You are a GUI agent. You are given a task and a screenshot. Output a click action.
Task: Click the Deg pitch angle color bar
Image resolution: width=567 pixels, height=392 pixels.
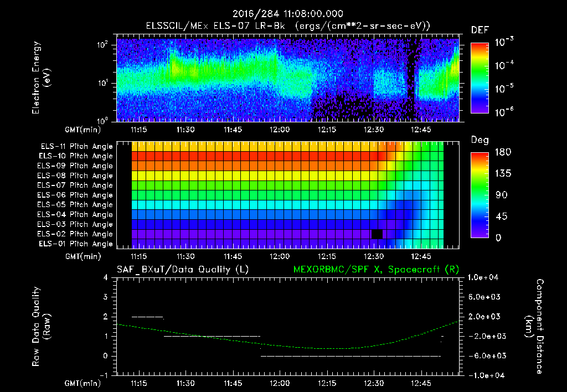coord(480,195)
